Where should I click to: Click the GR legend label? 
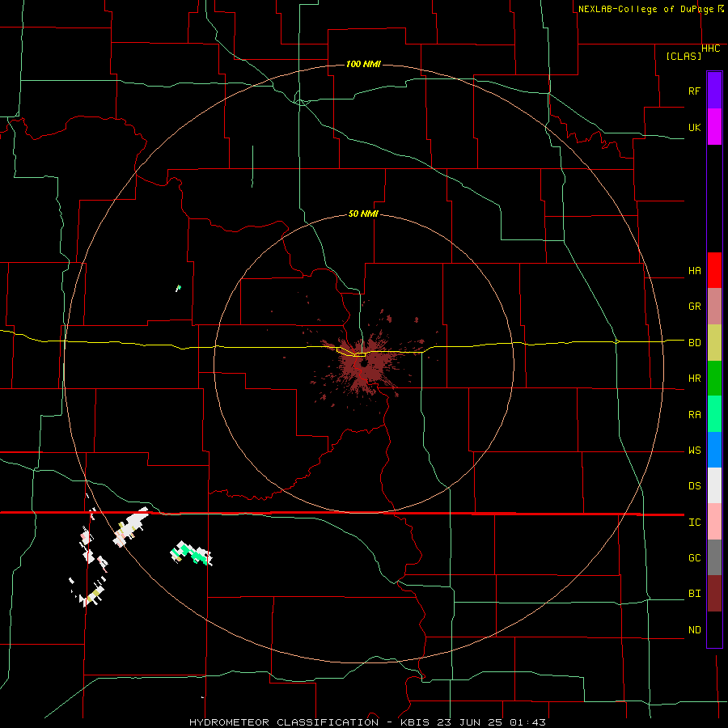(695, 307)
